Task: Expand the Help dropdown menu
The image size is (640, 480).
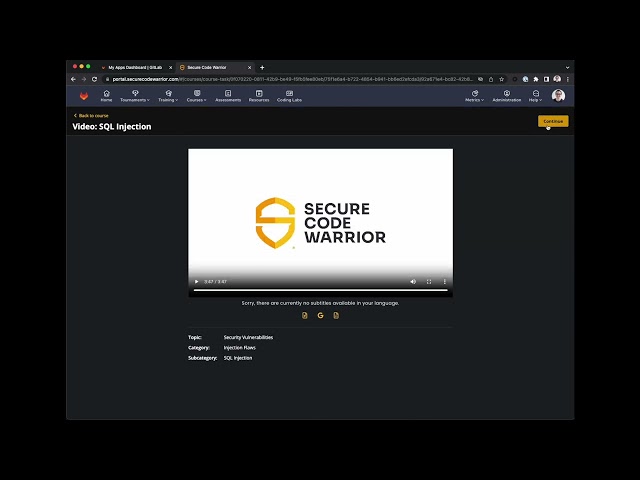Action: (535, 96)
